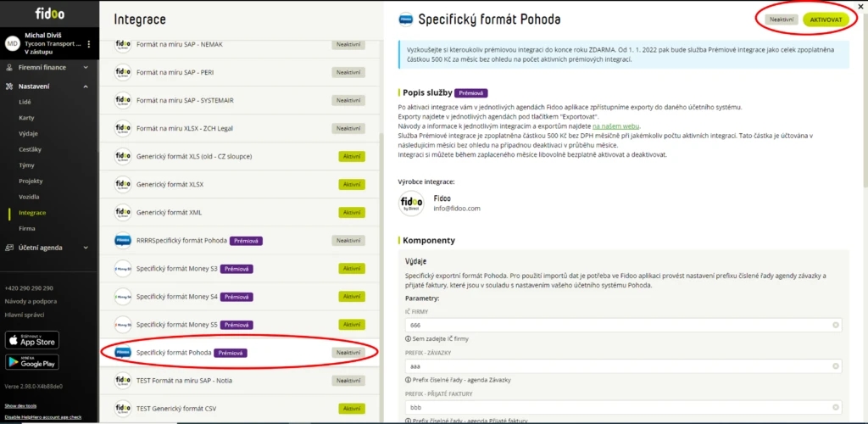
Task: Open Firma in the settings menu
Action: pyautogui.click(x=26, y=228)
